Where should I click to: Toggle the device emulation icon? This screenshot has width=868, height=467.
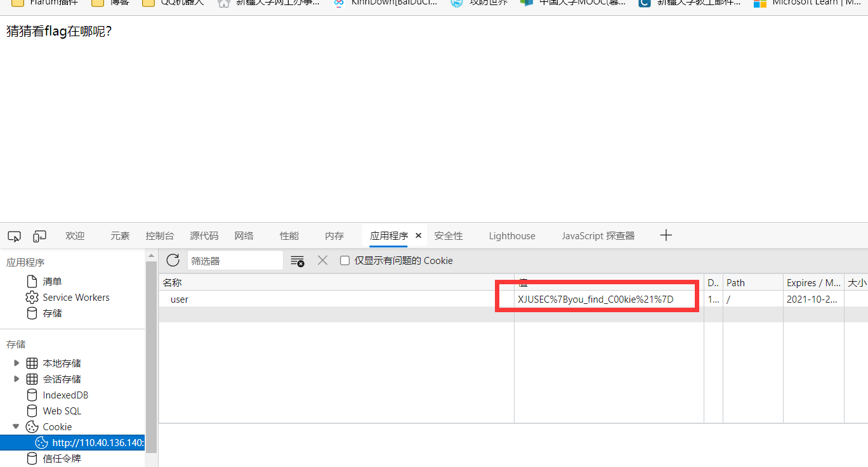[40, 236]
